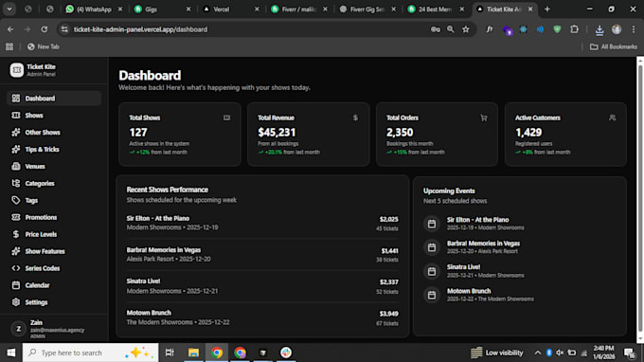Click the Zain user avatar

coord(18,329)
